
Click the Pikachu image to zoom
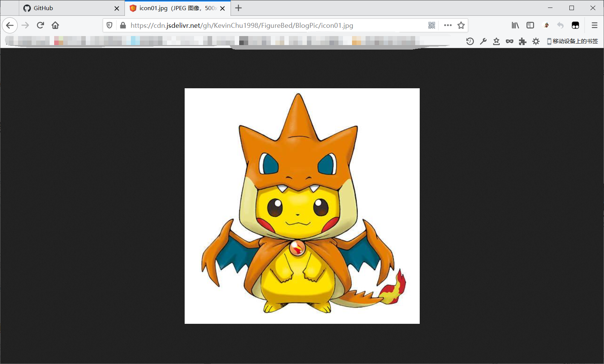pos(302,206)
